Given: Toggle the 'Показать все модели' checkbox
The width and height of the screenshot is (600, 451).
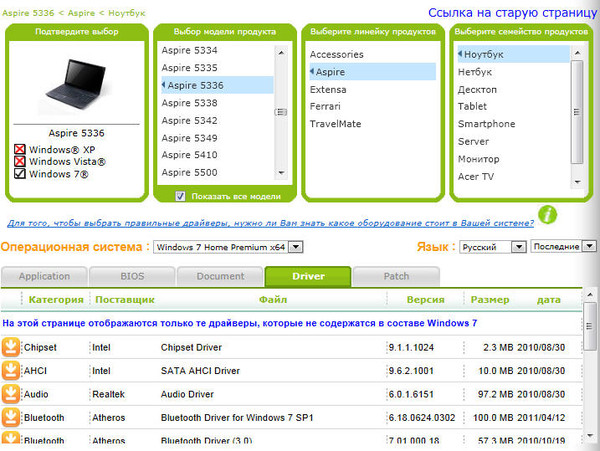Looking at the screenshot, I should click(180, 196).
